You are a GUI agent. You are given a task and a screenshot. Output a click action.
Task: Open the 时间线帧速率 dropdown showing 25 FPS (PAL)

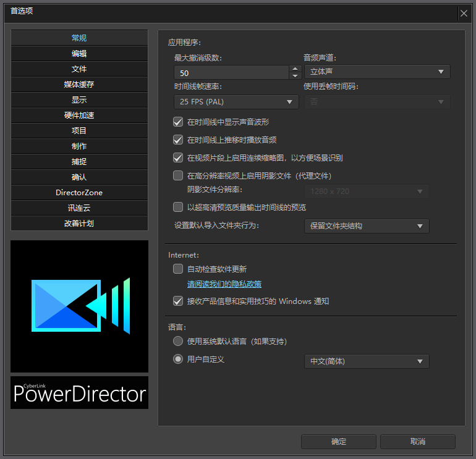click(x=236, y=102)
